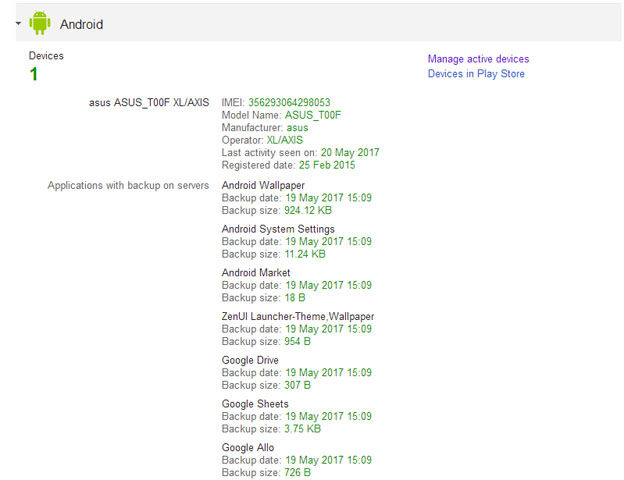Click Android Wallpaper backup size 924.12 KB
Image resolution: width=624 pixels, height=480 pixels.
click(308, 210)
